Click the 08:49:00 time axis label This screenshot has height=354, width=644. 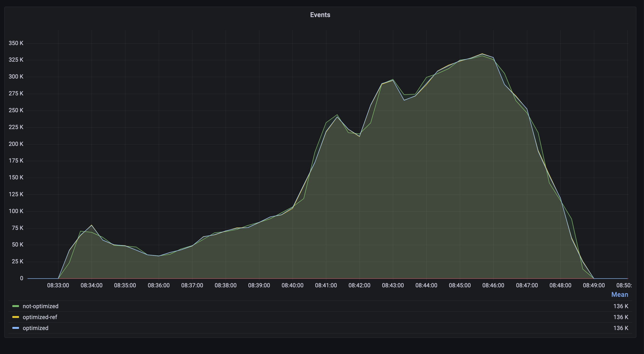(x=594, y=285)
